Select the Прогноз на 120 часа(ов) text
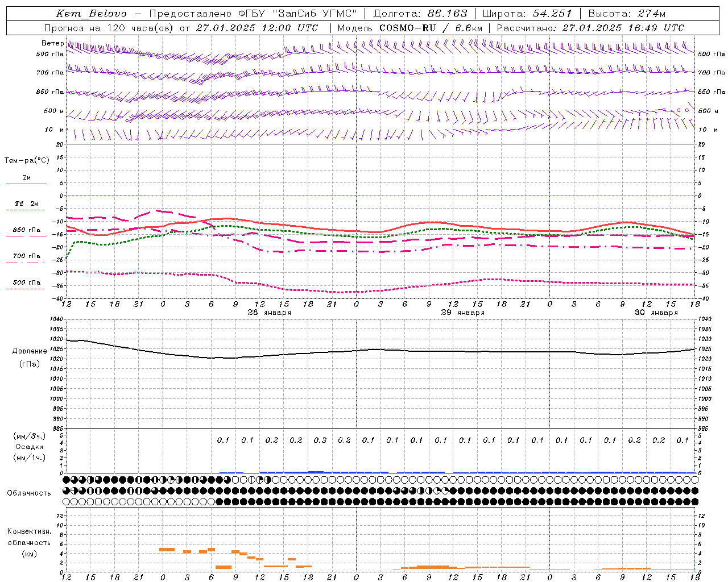The image size is (728, 582). [x=109, y=28]
